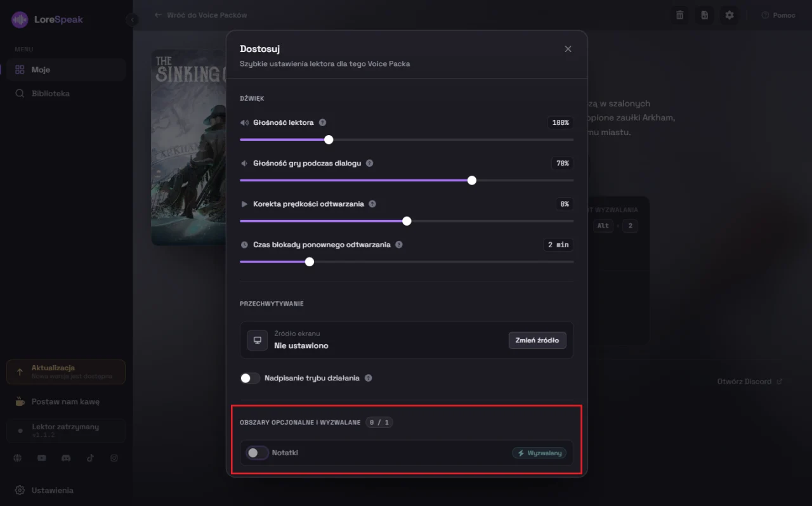Click help icon next to Nadpisanie trybu działania
This screenshot has width=812, height=506.
coord(368,378)
